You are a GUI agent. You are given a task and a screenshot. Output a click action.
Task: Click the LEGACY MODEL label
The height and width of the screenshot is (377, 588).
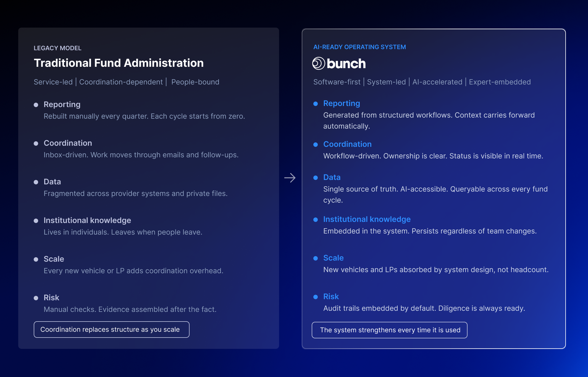pos(57,48)
